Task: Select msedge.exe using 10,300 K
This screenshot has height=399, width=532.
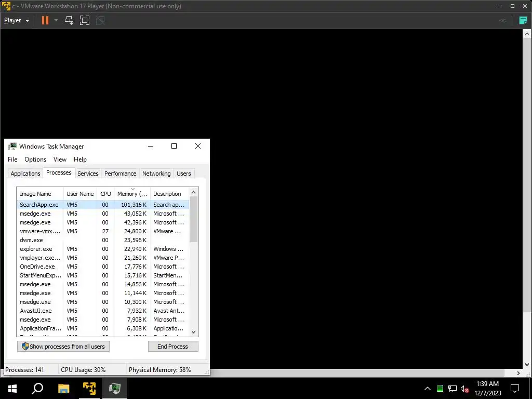Action: tap(103, 302)
